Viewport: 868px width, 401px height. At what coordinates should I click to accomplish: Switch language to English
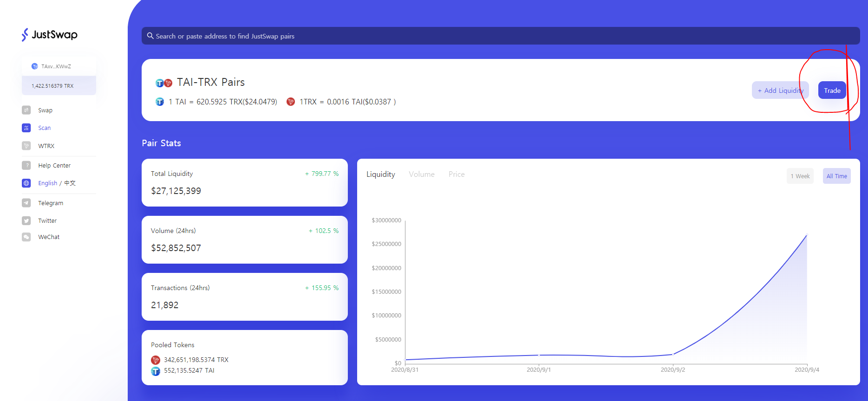[48, 183]
